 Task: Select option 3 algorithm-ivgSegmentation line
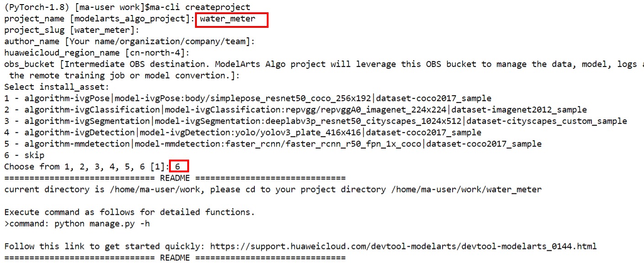coord(315,121)
